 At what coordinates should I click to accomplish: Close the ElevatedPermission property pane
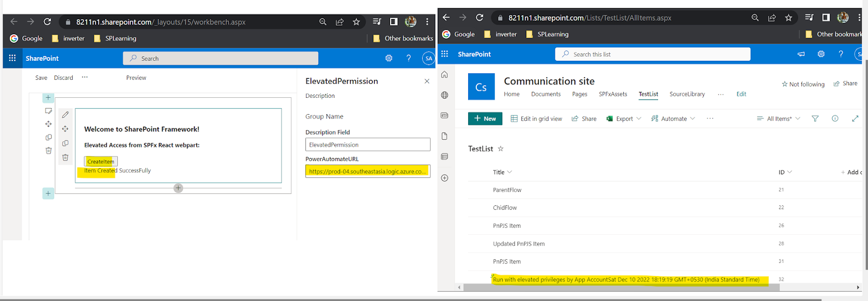click(x=427, y=81)
